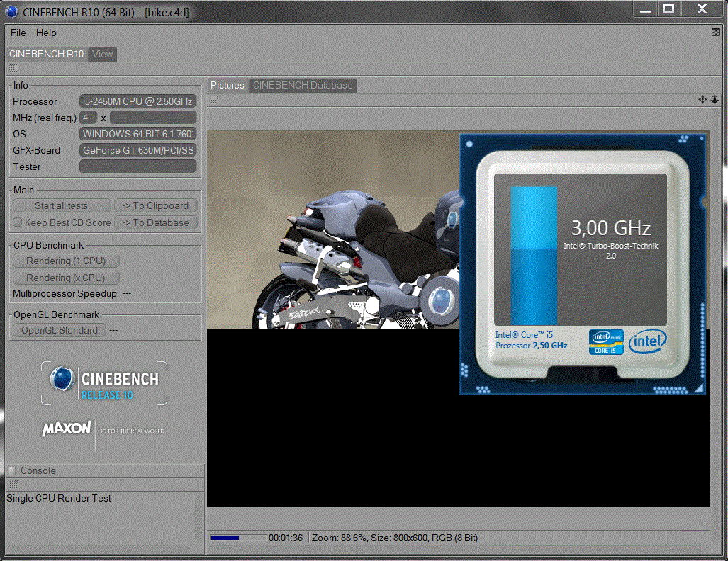Click the MHz value field showing 4
This screenshot has height=561, width=728.
coord(88,118)
